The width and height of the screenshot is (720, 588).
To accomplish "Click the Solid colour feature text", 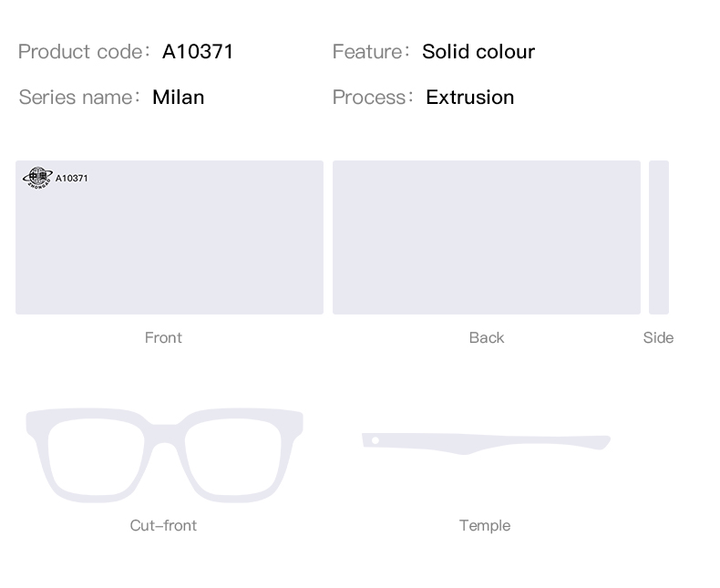I will pos(478,51).
